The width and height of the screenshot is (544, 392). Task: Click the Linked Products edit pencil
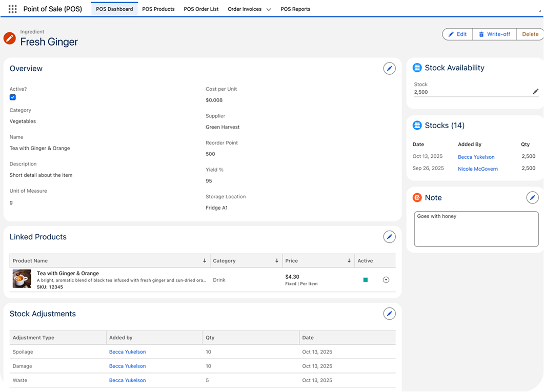[x=389, y=237]
